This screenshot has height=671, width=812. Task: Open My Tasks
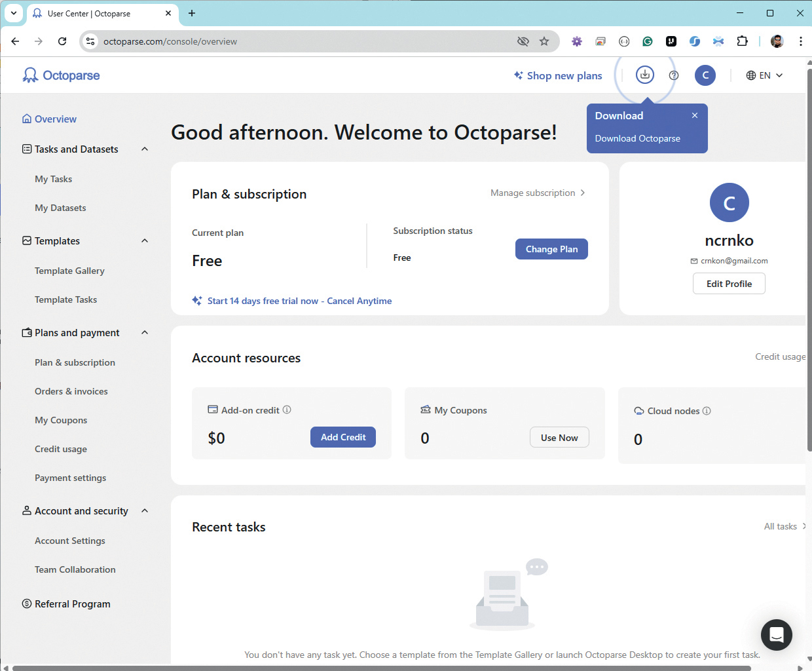[x=54, y=179]
